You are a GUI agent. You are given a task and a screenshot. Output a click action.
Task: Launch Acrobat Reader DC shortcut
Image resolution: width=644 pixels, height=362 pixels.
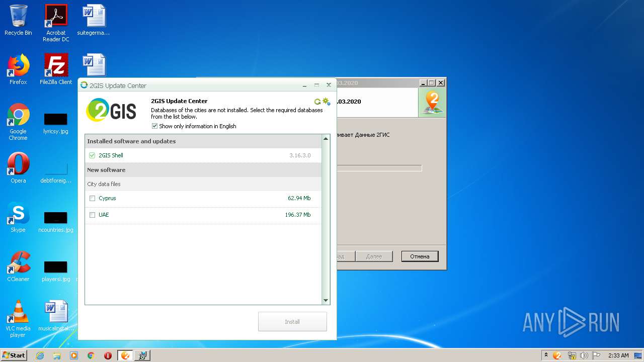tap(56, 23)
